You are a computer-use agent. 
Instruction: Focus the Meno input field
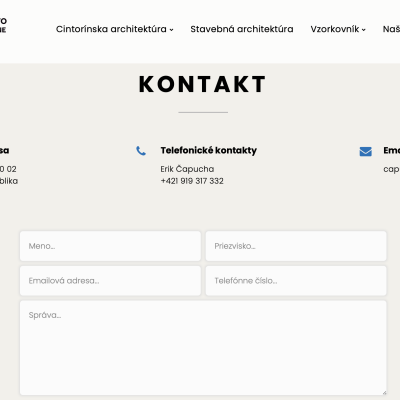110,246
